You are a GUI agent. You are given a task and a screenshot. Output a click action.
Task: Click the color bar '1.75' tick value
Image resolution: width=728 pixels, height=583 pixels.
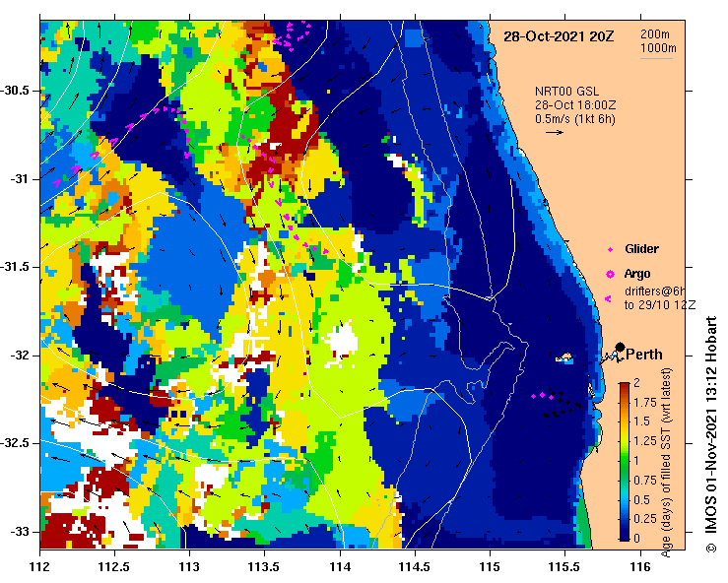645,403
